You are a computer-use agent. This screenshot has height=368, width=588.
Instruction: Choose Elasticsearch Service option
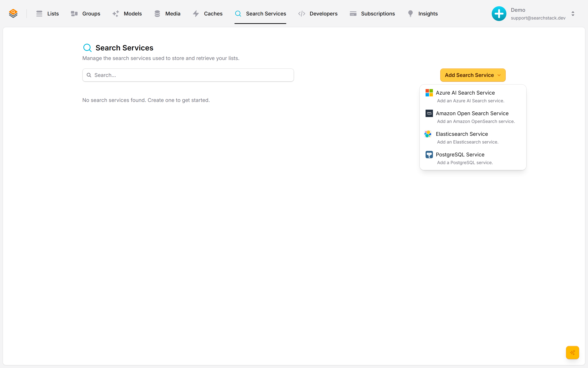(x=473, y=138)
